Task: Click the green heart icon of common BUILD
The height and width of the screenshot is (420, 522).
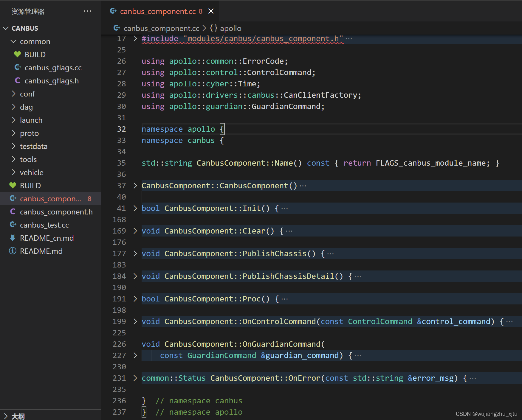Action: 18,55
